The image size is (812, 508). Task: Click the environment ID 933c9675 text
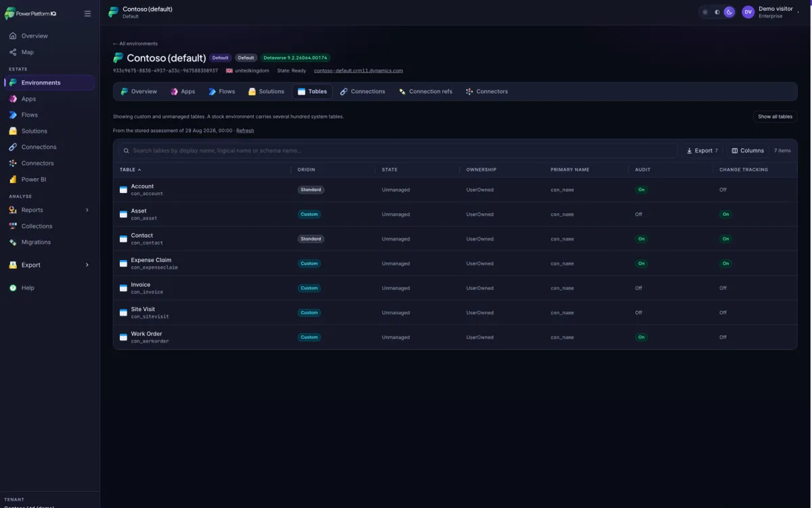tap(166, 70)
